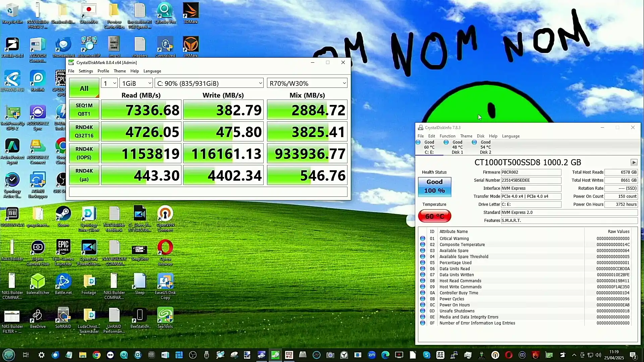Open CrystalDiskInfo Edit menu
The width and height of the screenshot is (644, 362).
(432, 136)
